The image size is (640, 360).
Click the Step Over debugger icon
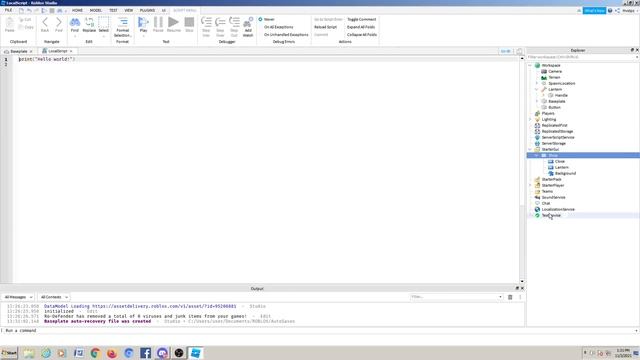(220, 22)
